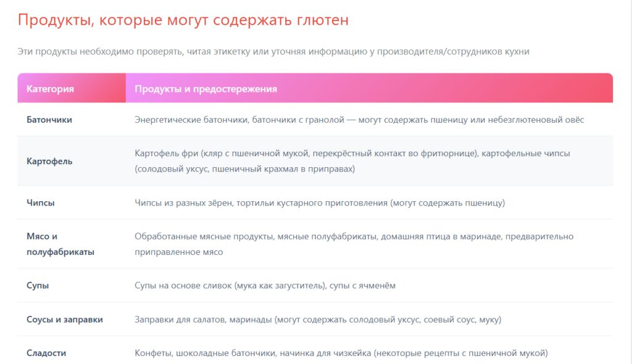Select the Чипсы row label
Viewport: 632px width, 364px height.
pyautogui.click(x=42, y=201)
